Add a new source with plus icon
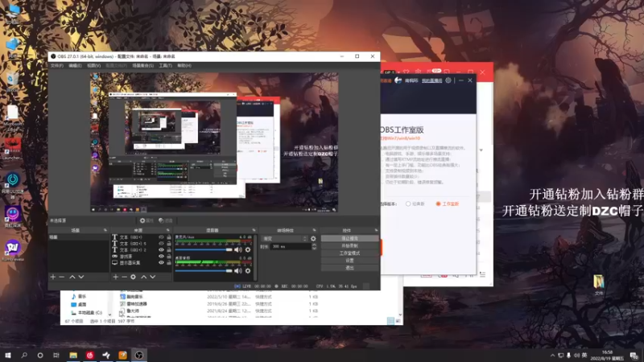The image size is (644, 362). point(115,277)
